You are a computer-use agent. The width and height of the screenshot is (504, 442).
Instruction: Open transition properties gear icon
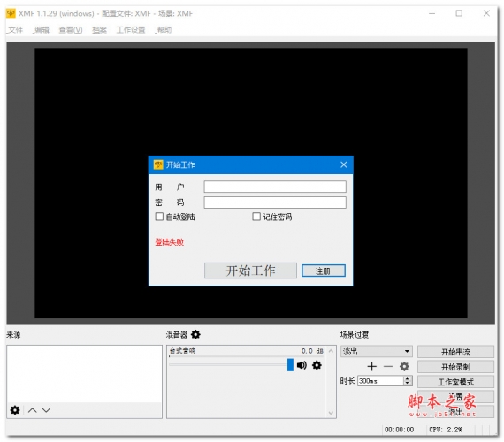[x=404, y=366]
